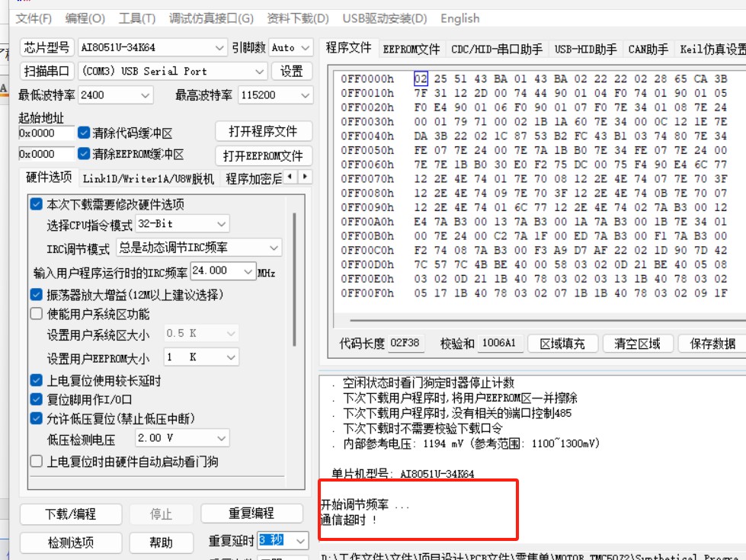The width and height of the screenshot is (746, 560).
Task: Click the 设置 button beside serial port
Action: coord(292,72)
